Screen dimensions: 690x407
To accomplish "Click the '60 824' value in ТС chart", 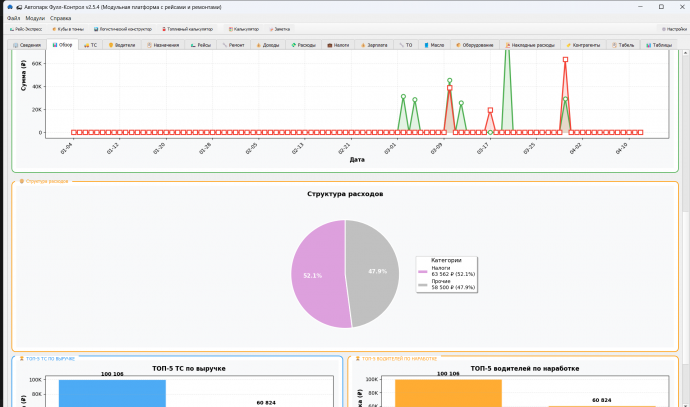I will tap(266, 403).
